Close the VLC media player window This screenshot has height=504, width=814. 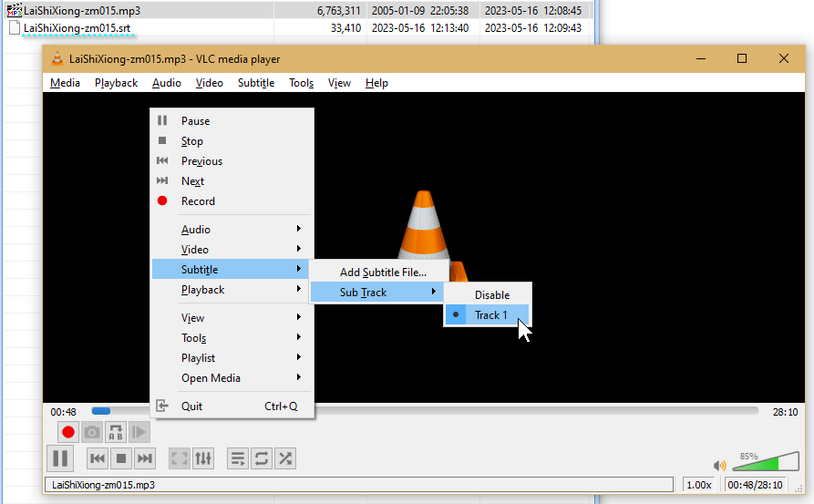tap(784, 58)
